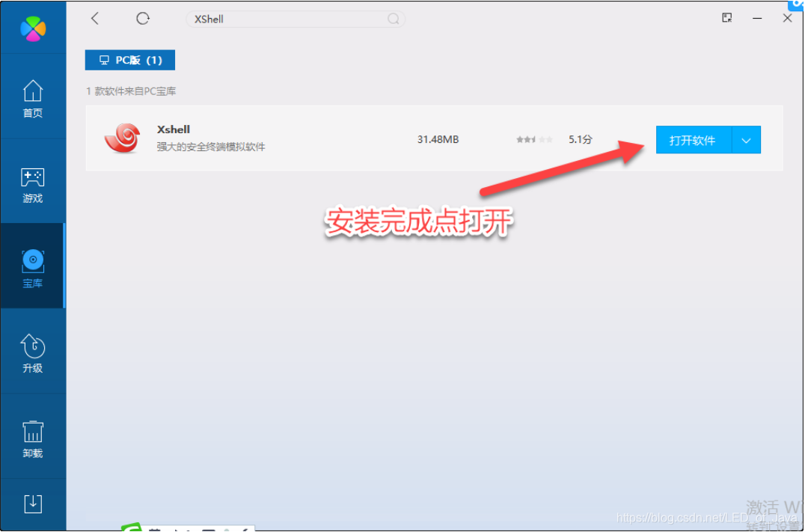Open the download manager icon
Image resolution: width=805 pixels, height=532 pixels.
(x=33, y=504)
